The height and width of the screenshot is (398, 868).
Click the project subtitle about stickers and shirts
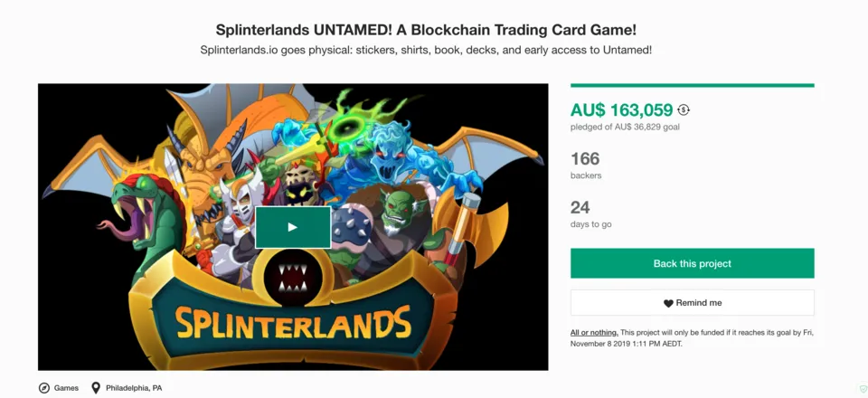click(x=426, y=50)
